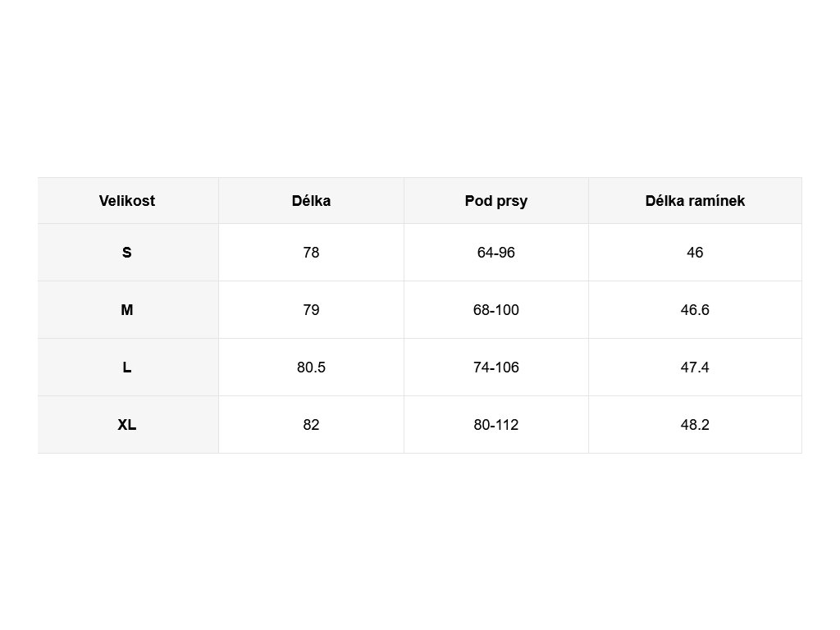The height and width of the screenshot is (630, 840).
Task: Click the Délka column header
Action: click(311, 201)
